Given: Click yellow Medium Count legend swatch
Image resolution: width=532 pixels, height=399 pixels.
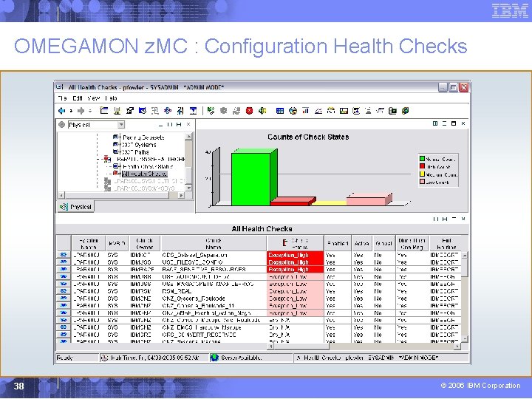Looking at the screenshot, I should point(422,174).
